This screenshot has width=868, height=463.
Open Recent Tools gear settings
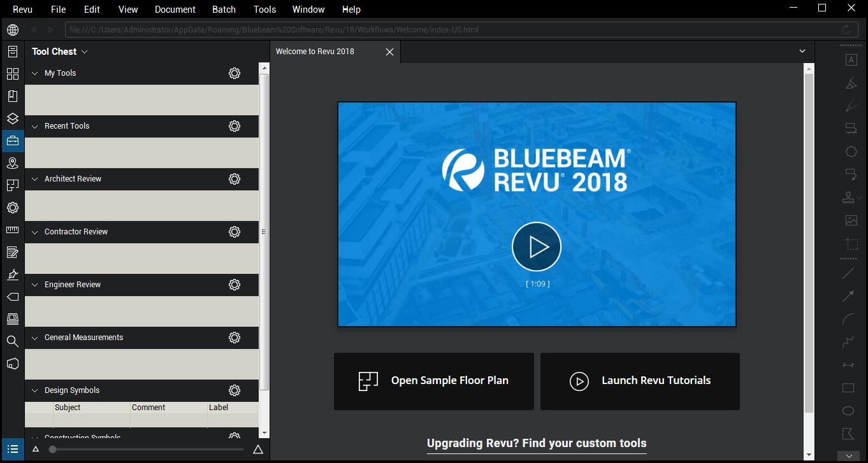235,126
